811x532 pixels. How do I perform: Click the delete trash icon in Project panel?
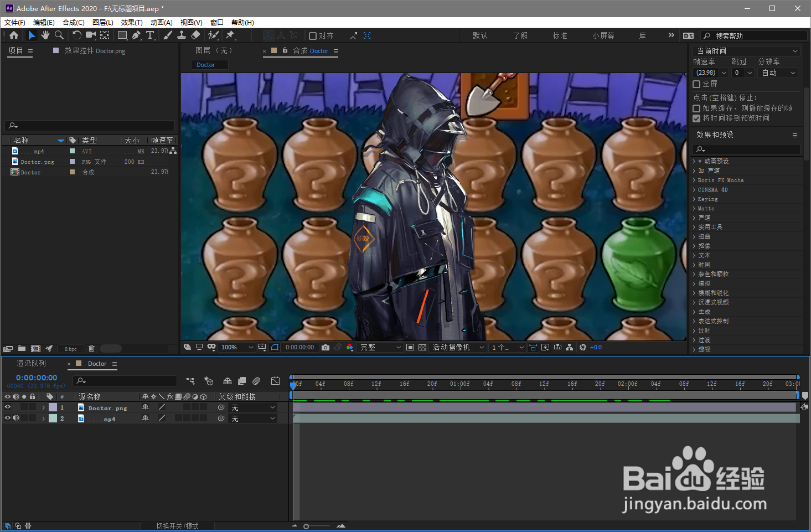click(x=92, y=349)
